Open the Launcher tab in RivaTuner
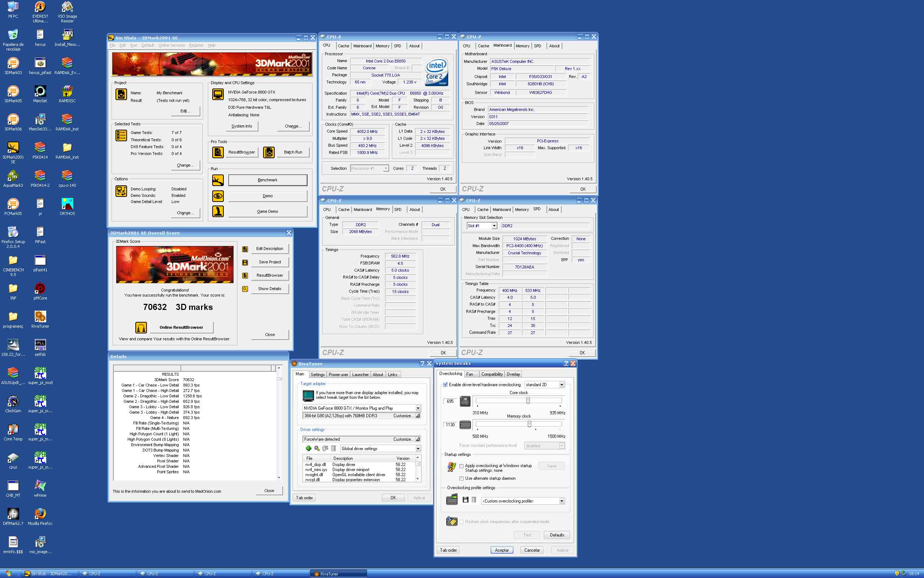 361,375
